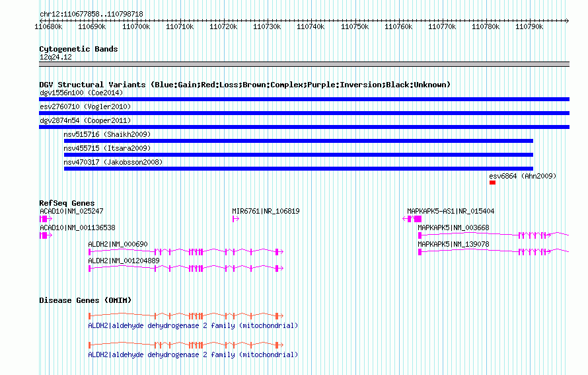Screen dimensions: 588x375
Task: Click the MAPKAPK5 NM_003668 gene model
Action: pos(494,235)
